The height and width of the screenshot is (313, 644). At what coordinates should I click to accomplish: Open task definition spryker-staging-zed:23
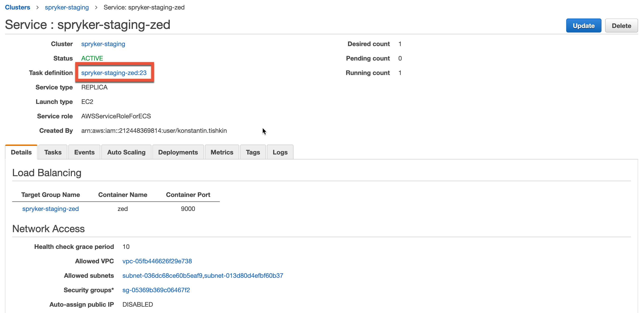tap(114, 73)
